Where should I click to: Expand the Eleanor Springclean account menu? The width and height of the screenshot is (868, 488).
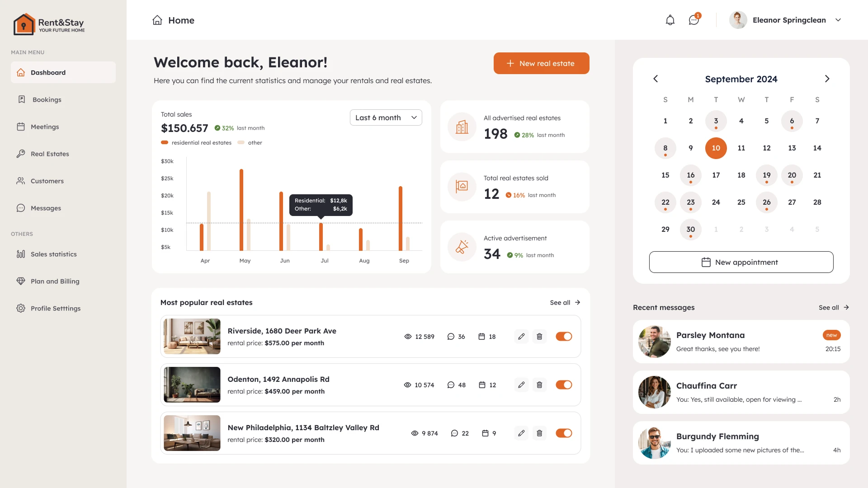coord(839,20)
